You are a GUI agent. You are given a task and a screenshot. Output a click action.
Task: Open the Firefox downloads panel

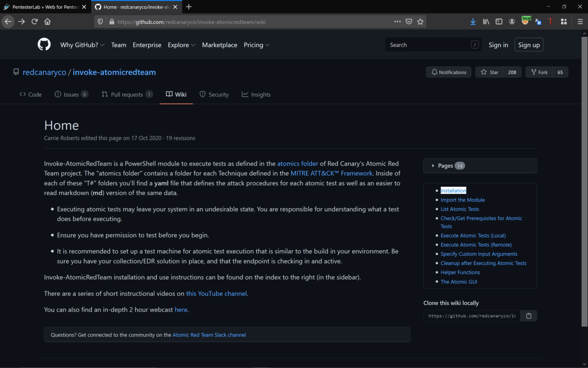pos(473,22)
